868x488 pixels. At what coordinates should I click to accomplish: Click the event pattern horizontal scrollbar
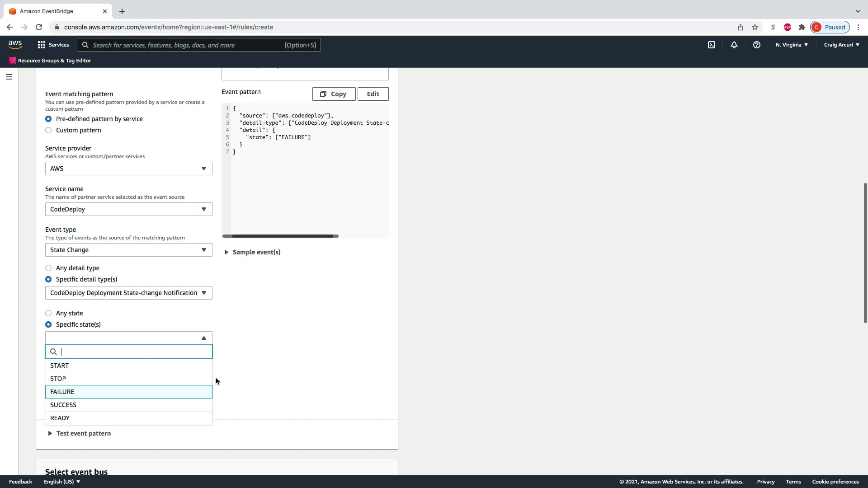tap(280, 236)
